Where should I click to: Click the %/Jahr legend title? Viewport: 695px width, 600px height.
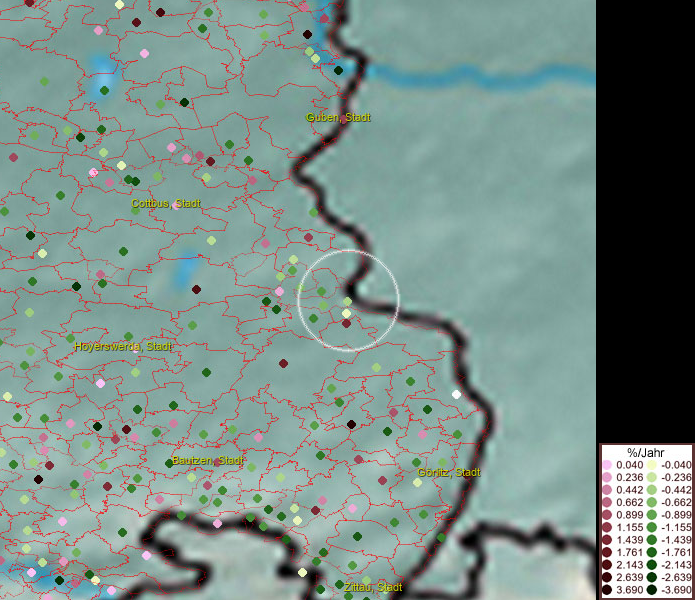645,451
